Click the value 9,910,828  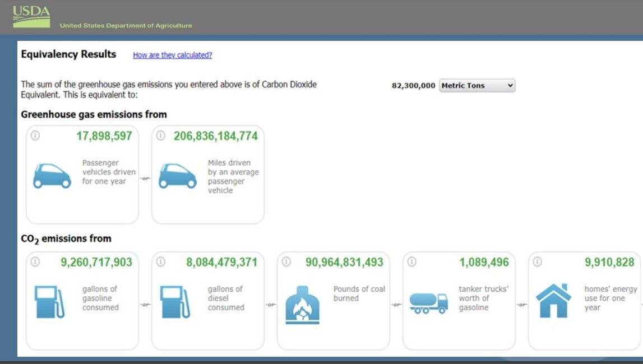click(x=609, y=262)
